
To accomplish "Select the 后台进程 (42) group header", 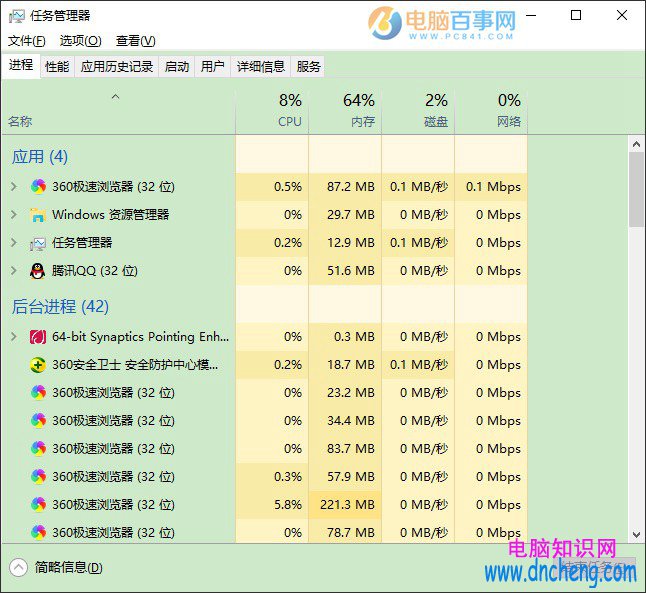I will tap(60, 307).
